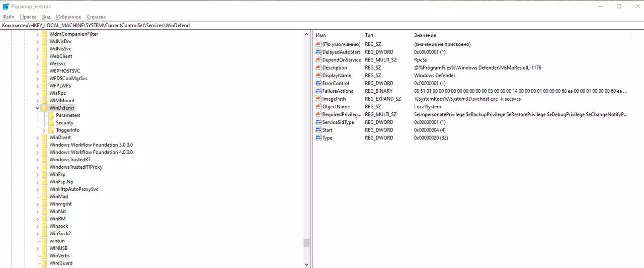Screen dimensions: 644x268
Task: Select the ImagePath string value icon
Action: [318, 99]
